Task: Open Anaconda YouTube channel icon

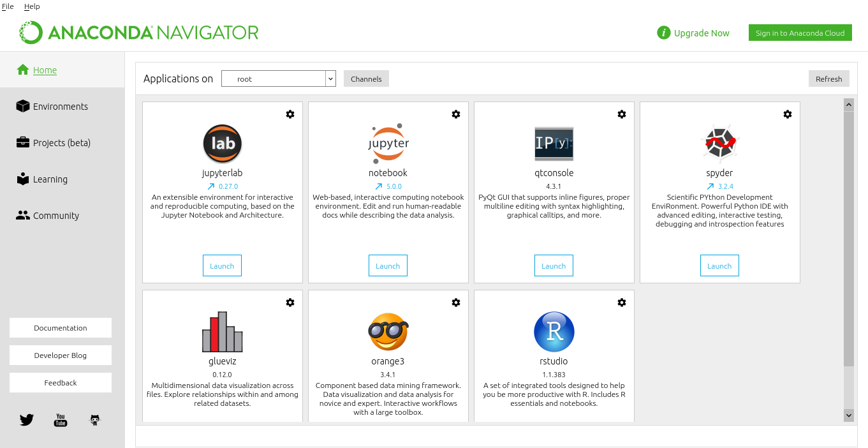Action: pyautogui.click(x=61, y=420)
